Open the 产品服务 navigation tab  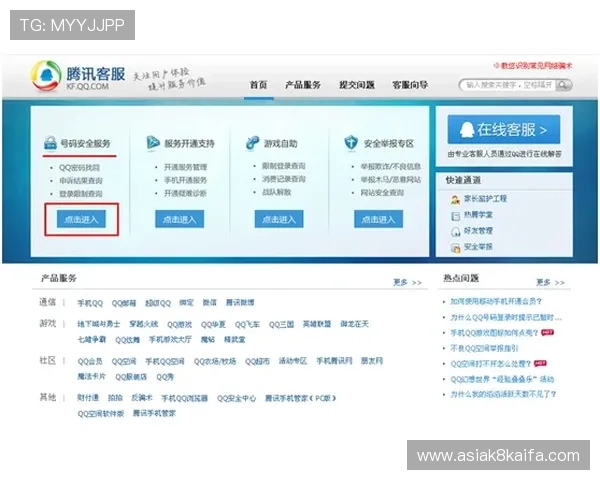[x=303, y=85]
